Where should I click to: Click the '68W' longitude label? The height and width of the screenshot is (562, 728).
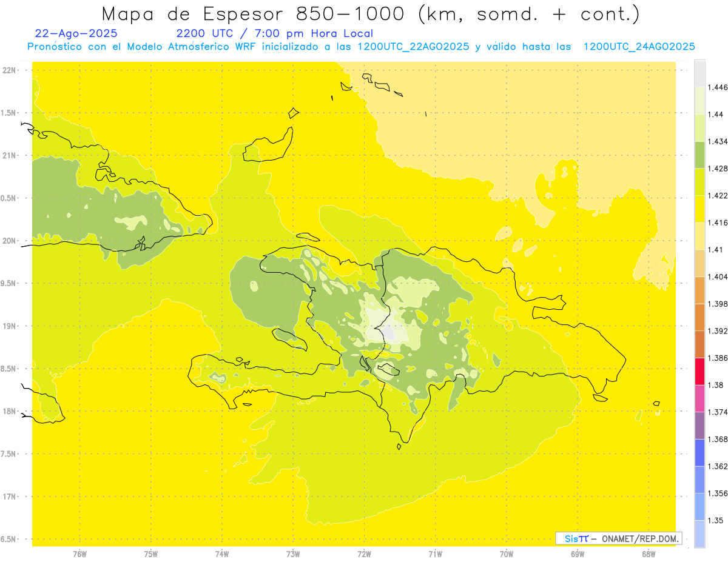pyautogui.click(x=649, y=554)
